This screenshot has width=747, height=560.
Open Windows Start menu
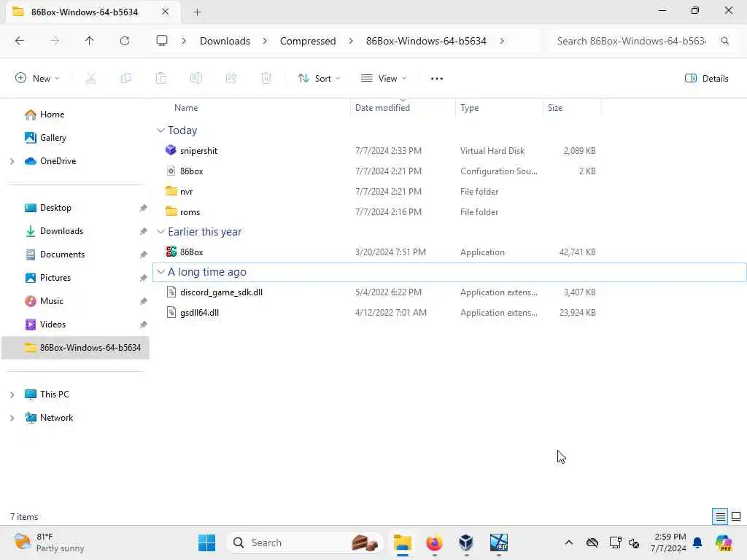[206, 542]
